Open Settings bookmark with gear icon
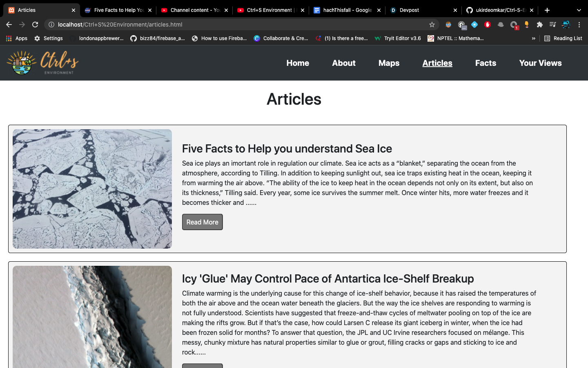 [x=49, y=38]
